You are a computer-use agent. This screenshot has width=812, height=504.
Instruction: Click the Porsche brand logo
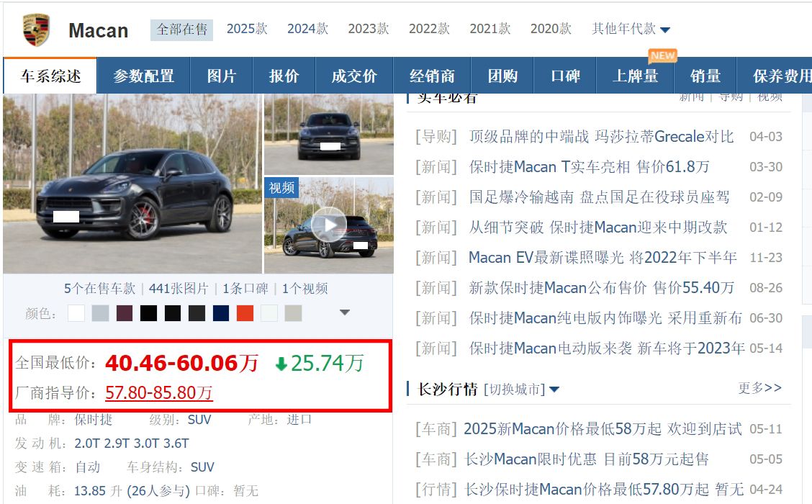click(36, 30)
